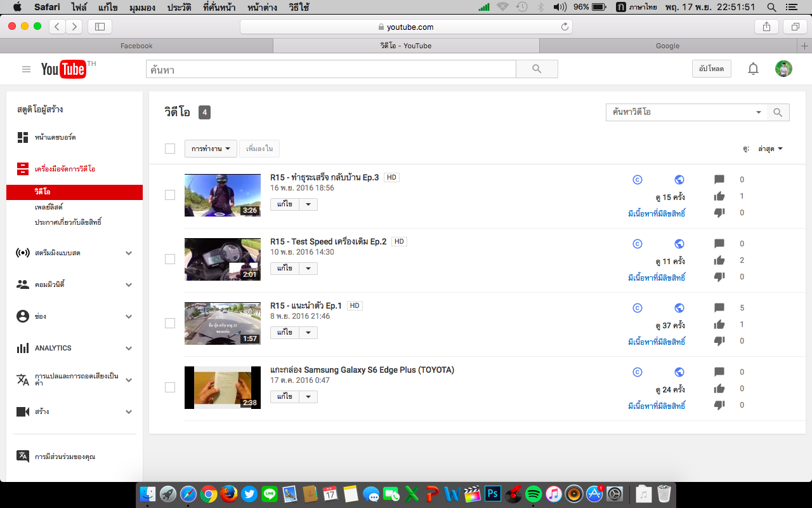
Task: Click the globe icon for Samsung Galaxy video
Action: tap(679, 372)
